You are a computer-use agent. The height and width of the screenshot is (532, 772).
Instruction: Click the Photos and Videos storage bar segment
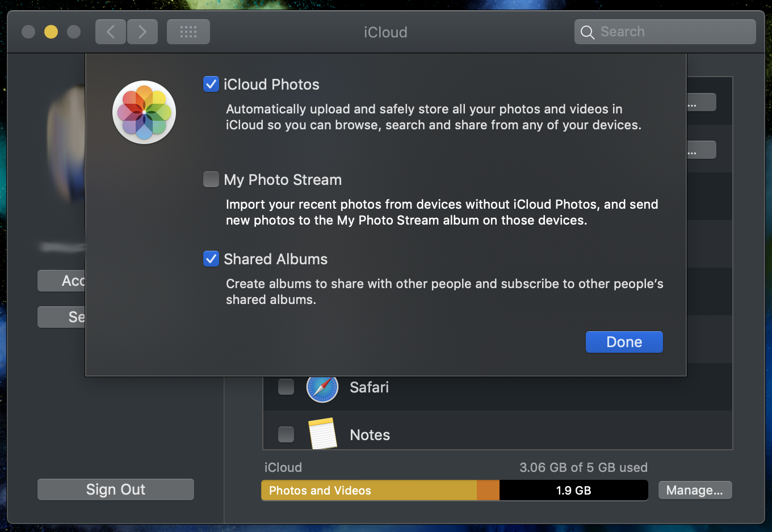(x=369, y=491)
